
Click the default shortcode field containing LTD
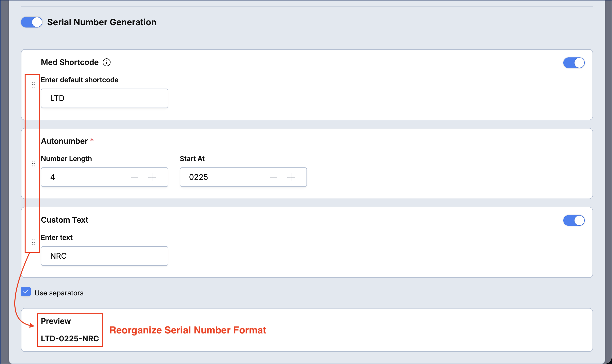click(x=104, y=98)
